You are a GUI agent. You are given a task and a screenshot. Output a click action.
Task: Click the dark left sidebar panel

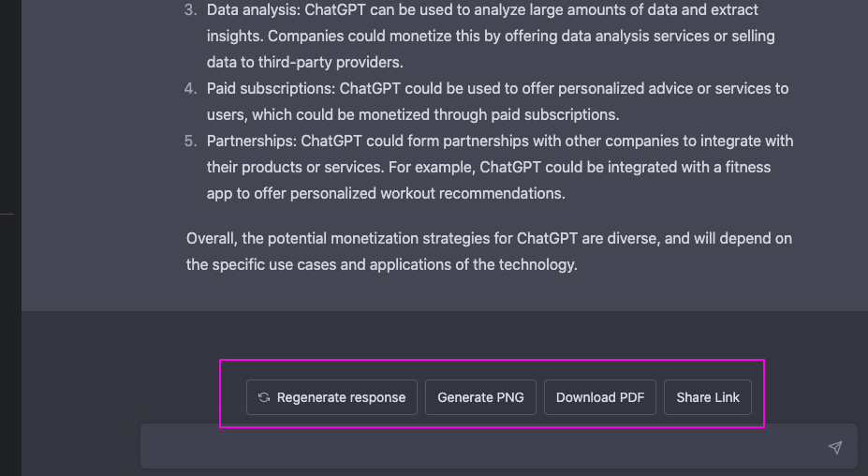10,234
